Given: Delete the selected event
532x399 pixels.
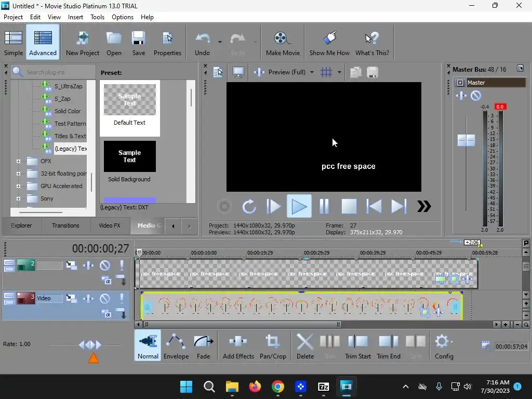Looking at the screenshot, I should point(305,347).
